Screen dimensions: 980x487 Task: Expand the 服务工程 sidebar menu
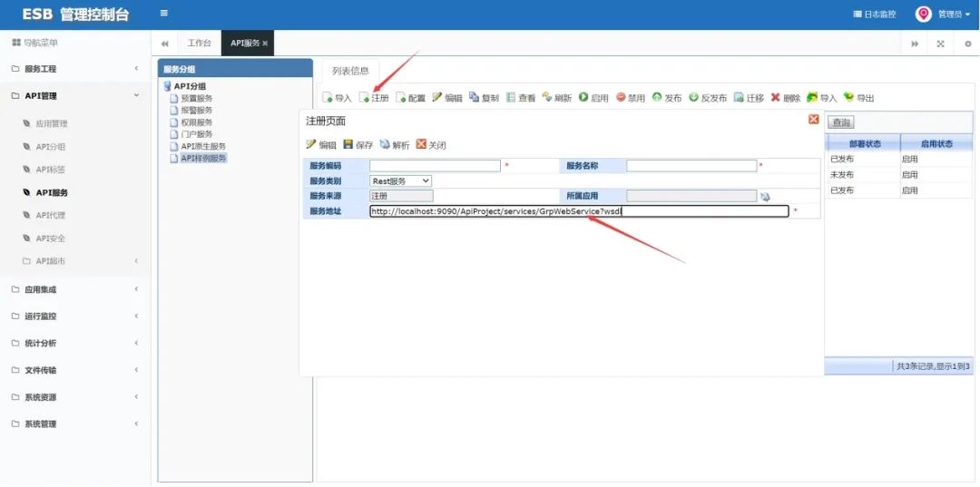[x=75, y=69]
